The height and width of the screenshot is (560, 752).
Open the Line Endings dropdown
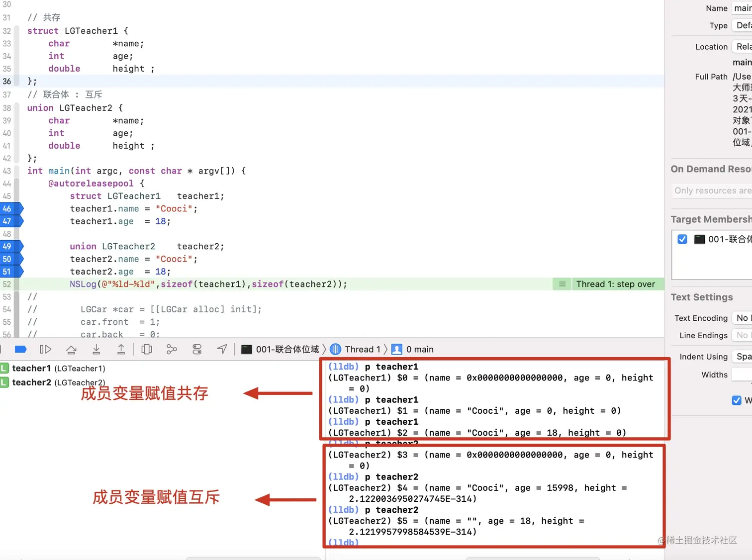pyautogui.click(x=742, y=335)
